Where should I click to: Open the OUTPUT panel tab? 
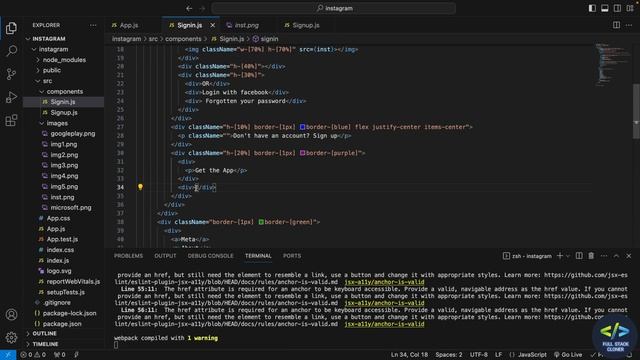pyautogui.click(x=165, y=256)
